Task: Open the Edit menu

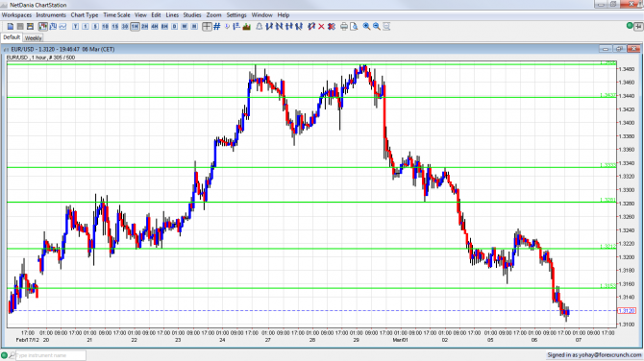Action: click(156, 15)
